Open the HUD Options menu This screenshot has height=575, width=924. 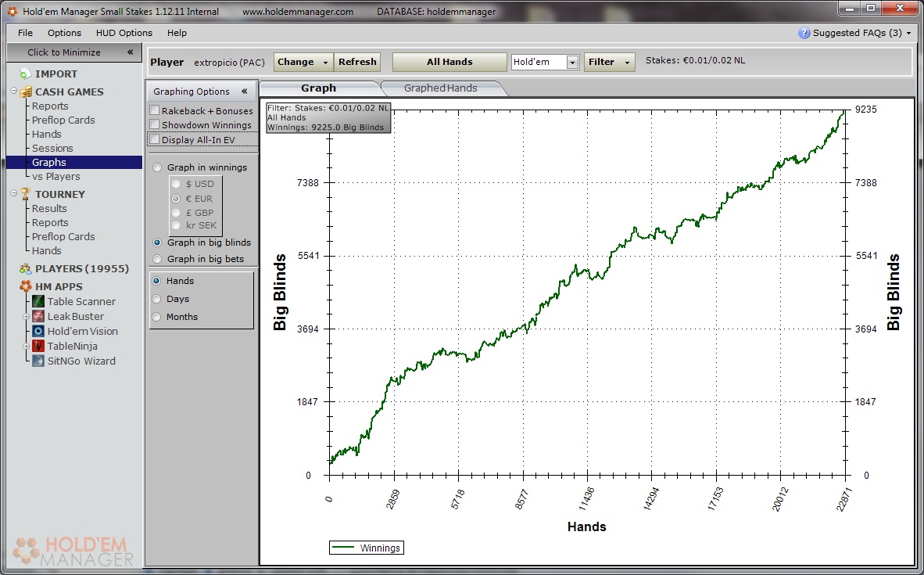pos(124,33)
